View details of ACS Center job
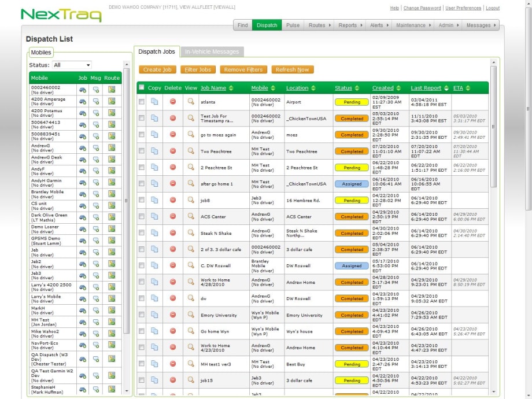 191,217
